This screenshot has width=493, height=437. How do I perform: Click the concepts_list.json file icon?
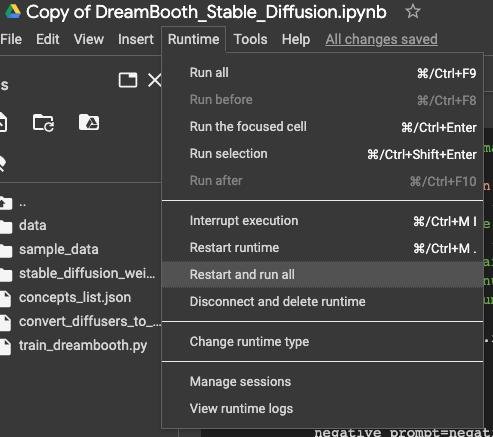click(x=5, y=298)
